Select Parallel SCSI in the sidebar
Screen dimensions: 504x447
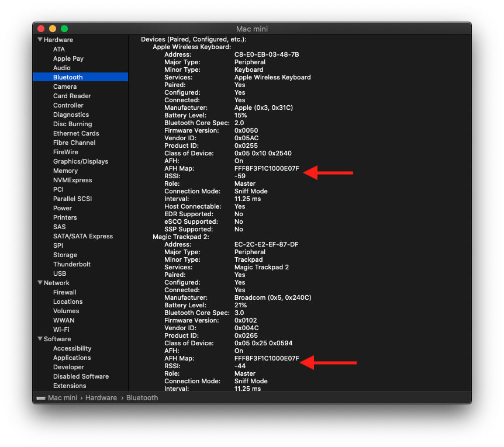tap(73, 199)
